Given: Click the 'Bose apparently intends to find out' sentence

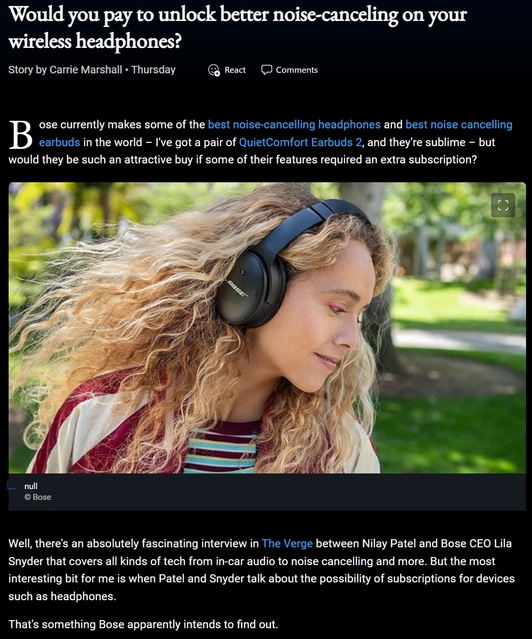Looking at the screenshot, I should [x=143, y=624].
